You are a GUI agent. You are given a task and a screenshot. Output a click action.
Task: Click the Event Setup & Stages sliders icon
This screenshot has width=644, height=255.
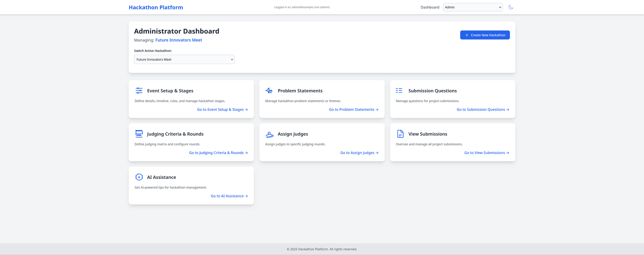[x=139, y=91]
